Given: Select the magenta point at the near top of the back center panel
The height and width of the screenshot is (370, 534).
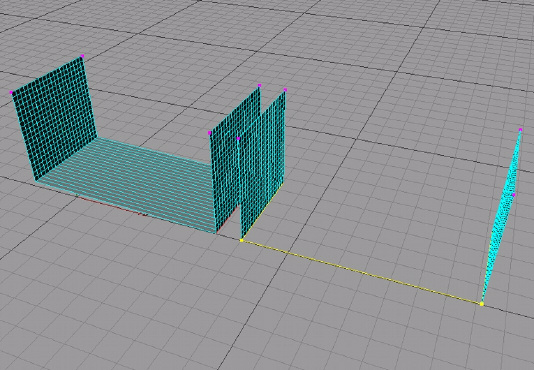Looking at the screenshot, I should [210, 133].
